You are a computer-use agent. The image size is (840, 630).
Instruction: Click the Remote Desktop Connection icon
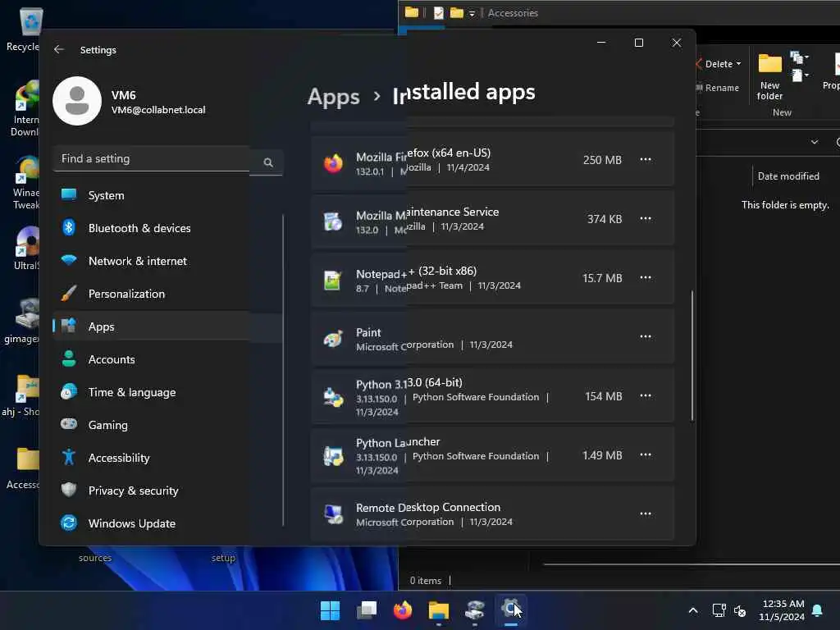333,514
